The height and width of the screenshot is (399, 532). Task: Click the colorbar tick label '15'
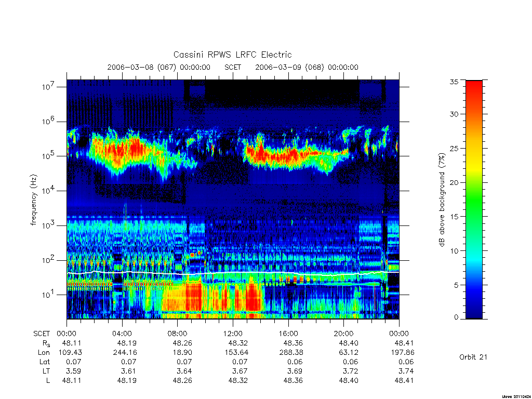pyautogui.click(x=454, y=217)
